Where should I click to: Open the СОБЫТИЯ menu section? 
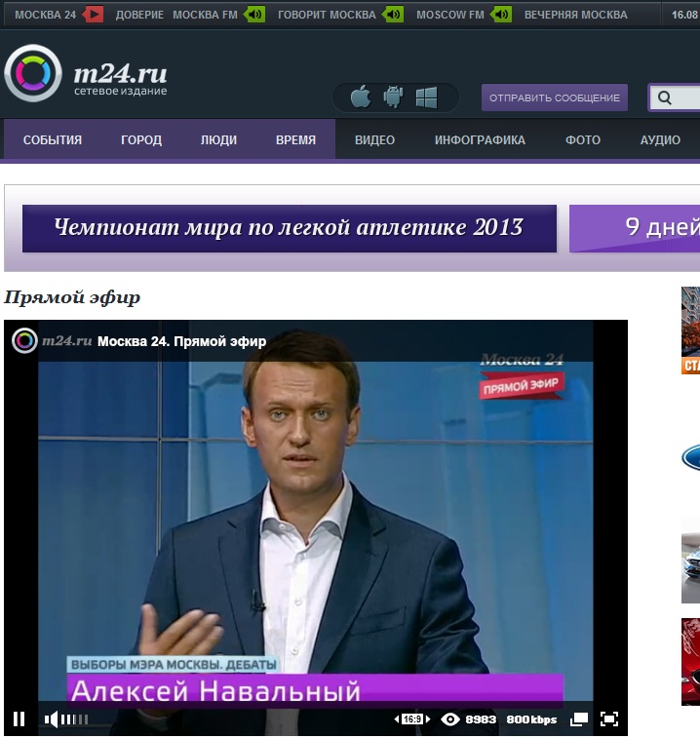[53, 139]
